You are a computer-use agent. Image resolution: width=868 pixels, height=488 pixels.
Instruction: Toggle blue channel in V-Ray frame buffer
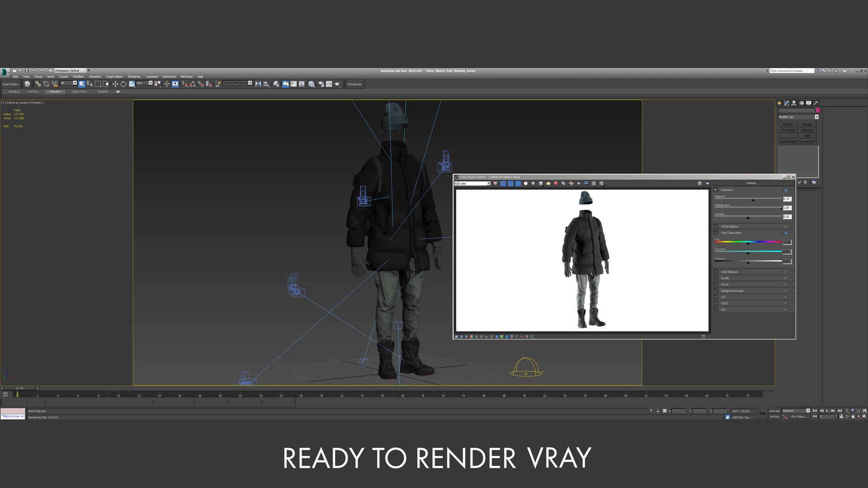[x=518, y=183]
